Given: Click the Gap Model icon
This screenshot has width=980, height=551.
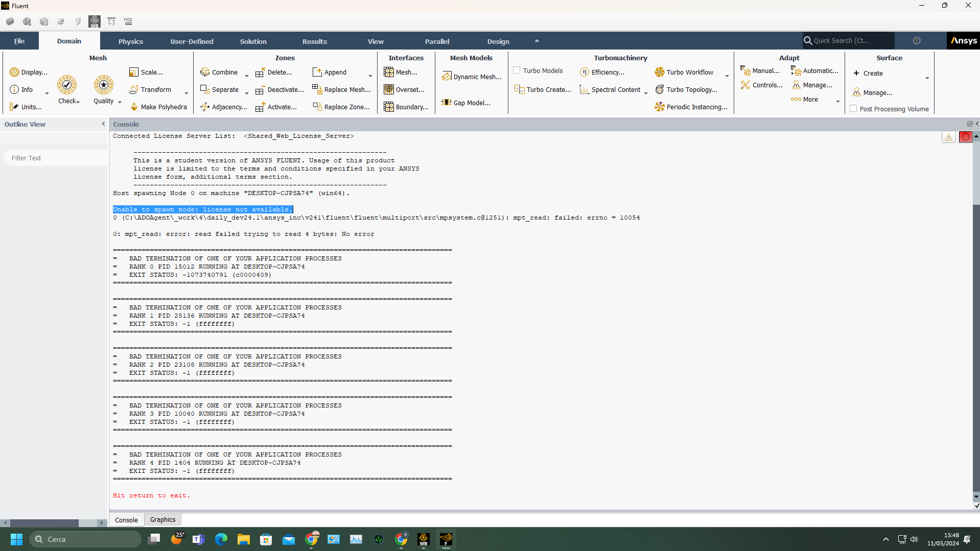Looking at the screenshot, I should pyautogui.click(x=446, y=103).
